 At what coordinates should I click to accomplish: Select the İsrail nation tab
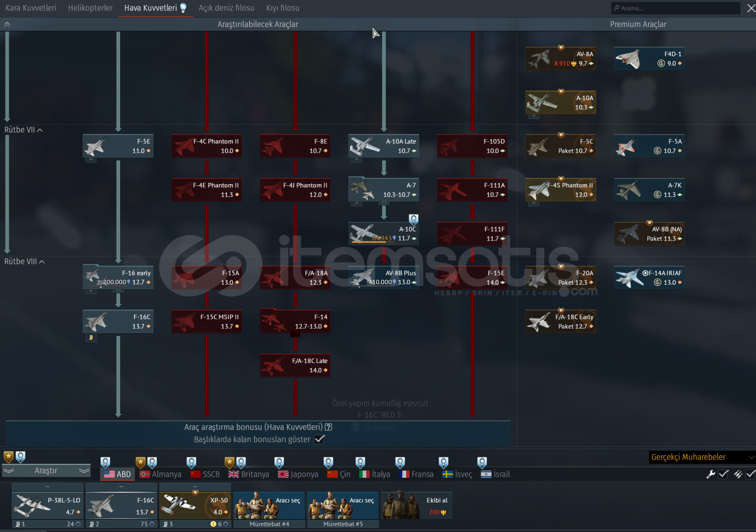(495, 474)
